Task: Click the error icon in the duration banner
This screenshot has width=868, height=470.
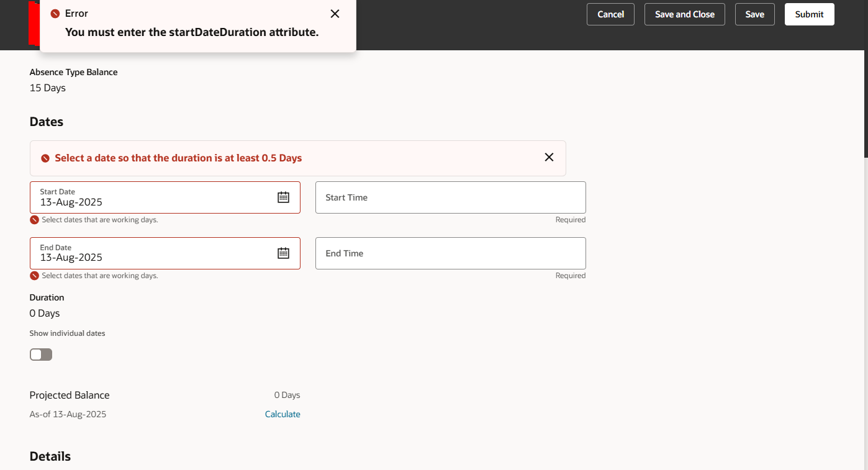Action: coord(45,158)
